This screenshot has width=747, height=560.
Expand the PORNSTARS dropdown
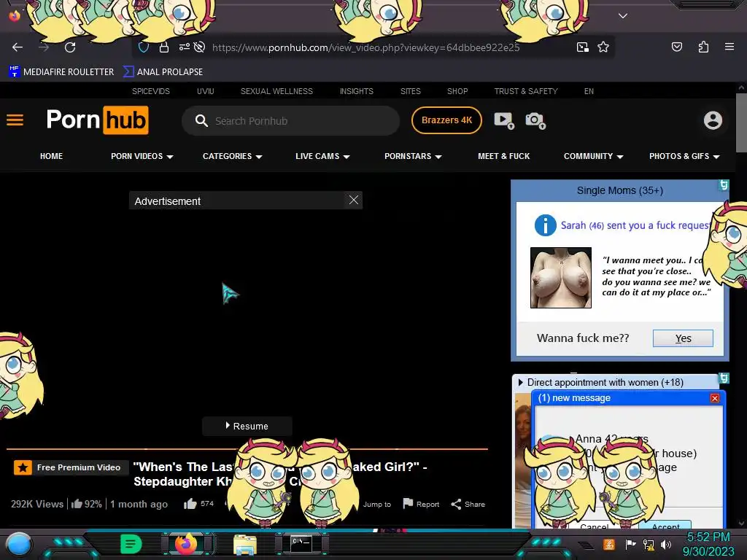[x=413, y=156]
